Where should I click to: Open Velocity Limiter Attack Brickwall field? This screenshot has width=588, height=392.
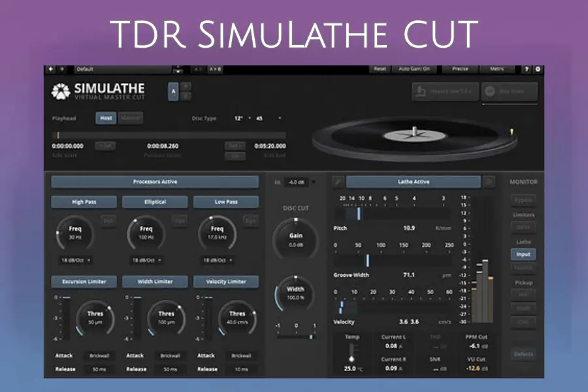click(x=241, y=355)
